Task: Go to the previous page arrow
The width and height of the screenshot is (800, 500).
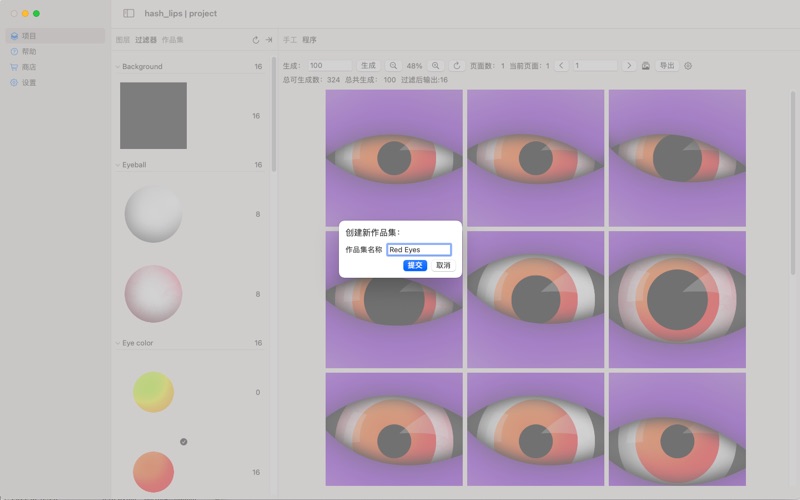Action: point(561,66)
